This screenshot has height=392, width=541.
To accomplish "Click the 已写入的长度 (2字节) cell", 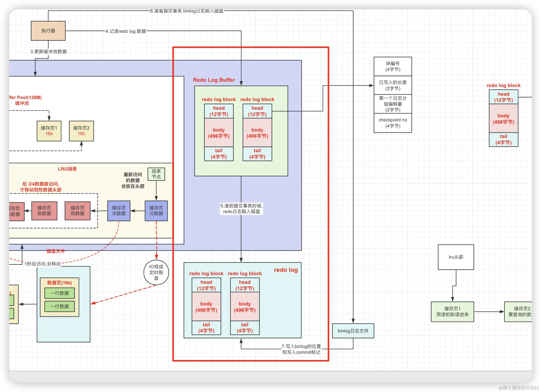I will pos(393,85).
